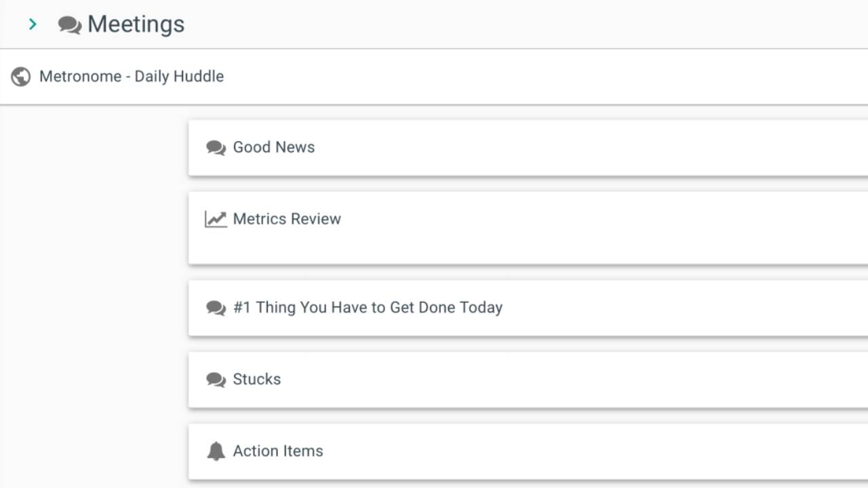The width and height of the screenshot is (868, 488).
Task: Click the Meetings chat bubbles icon
Action: (70, 25)
